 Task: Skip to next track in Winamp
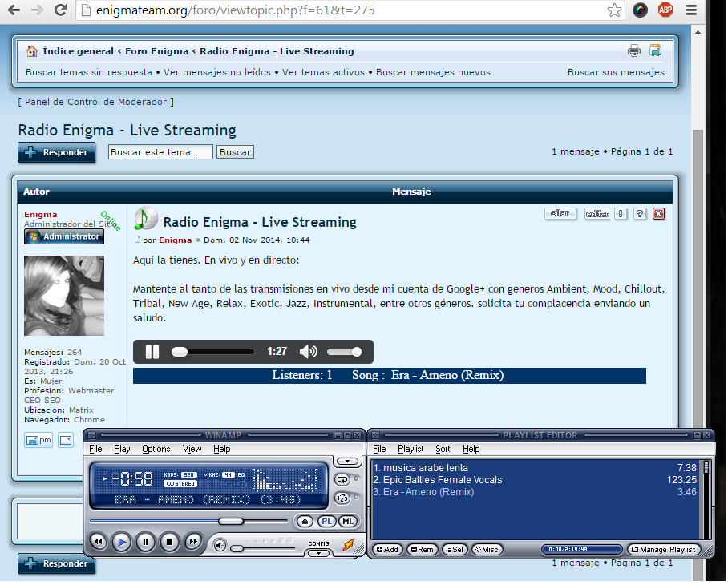pos(193,543)
